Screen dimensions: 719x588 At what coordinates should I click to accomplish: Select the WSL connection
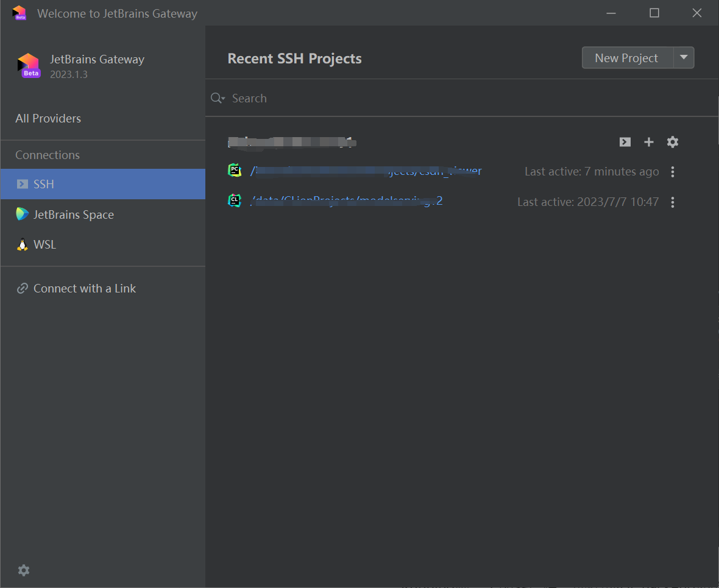pos(103,244)
